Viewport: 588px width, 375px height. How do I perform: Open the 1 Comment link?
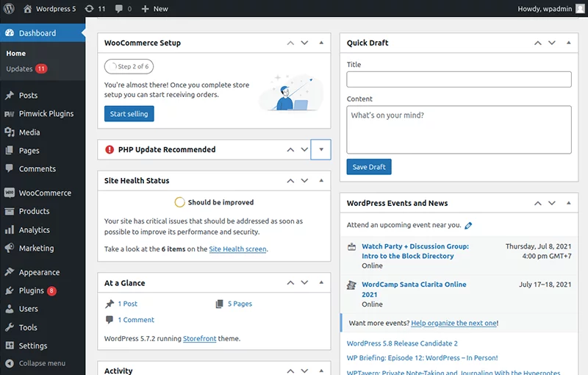136,320
